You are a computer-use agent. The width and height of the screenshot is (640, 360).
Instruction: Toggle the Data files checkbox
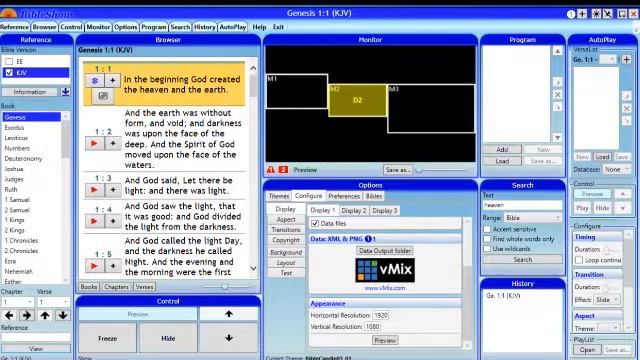pyautogui.click(x=315, y=223)
